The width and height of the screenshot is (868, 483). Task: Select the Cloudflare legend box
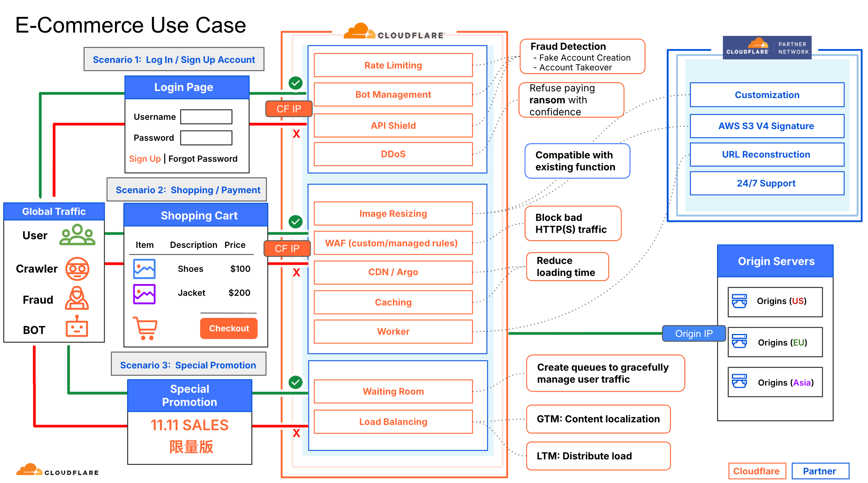(x=757, y=471)
